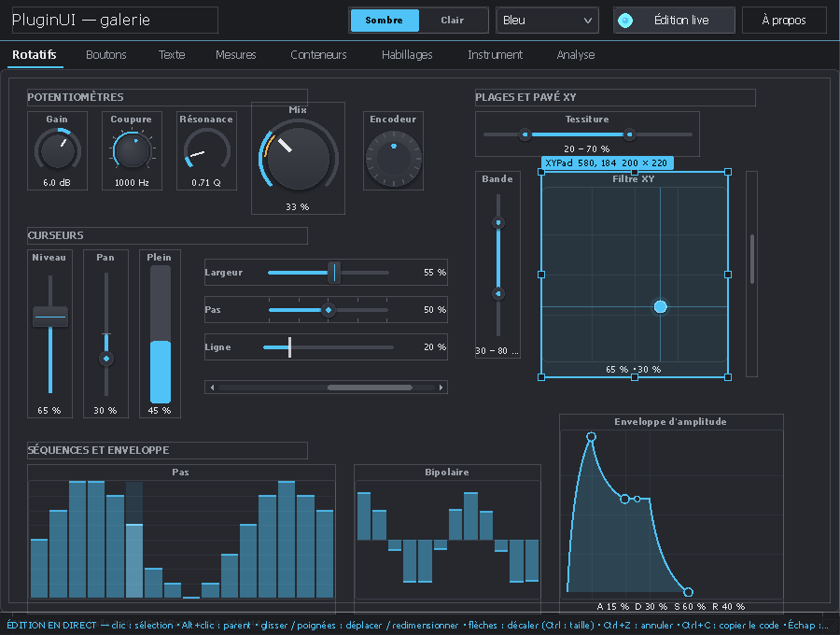
Task: Toggle the Édition live mode
Action: [x=674, y=21]
